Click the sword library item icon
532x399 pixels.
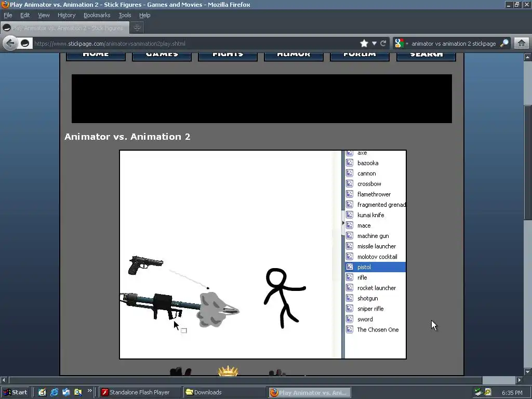click(350, 319)
